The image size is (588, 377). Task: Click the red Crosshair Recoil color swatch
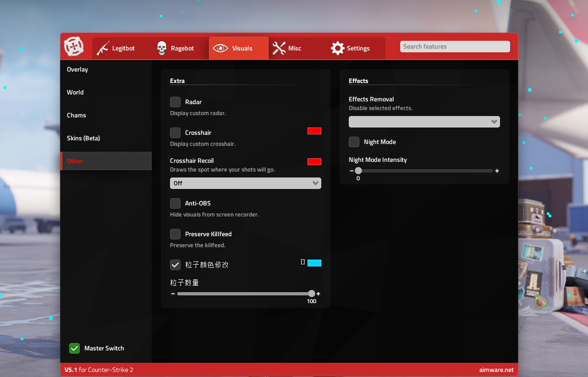tap(314, 161)
